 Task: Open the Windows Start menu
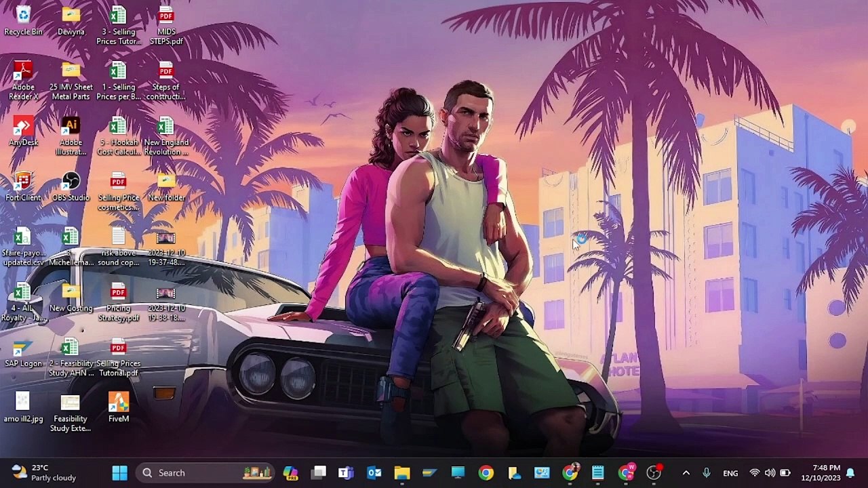point(119,472)
